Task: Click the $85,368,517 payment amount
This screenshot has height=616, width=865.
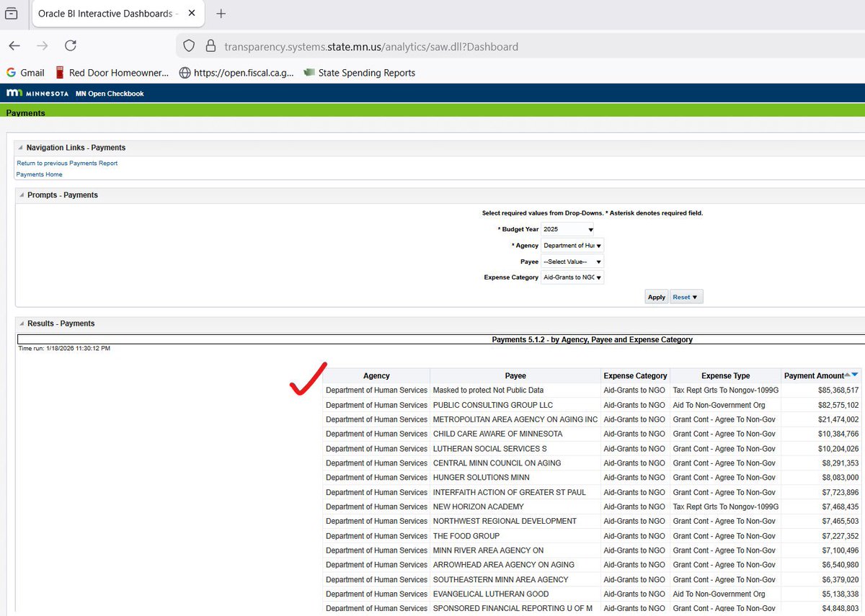Action: click(x=837, y=390)
